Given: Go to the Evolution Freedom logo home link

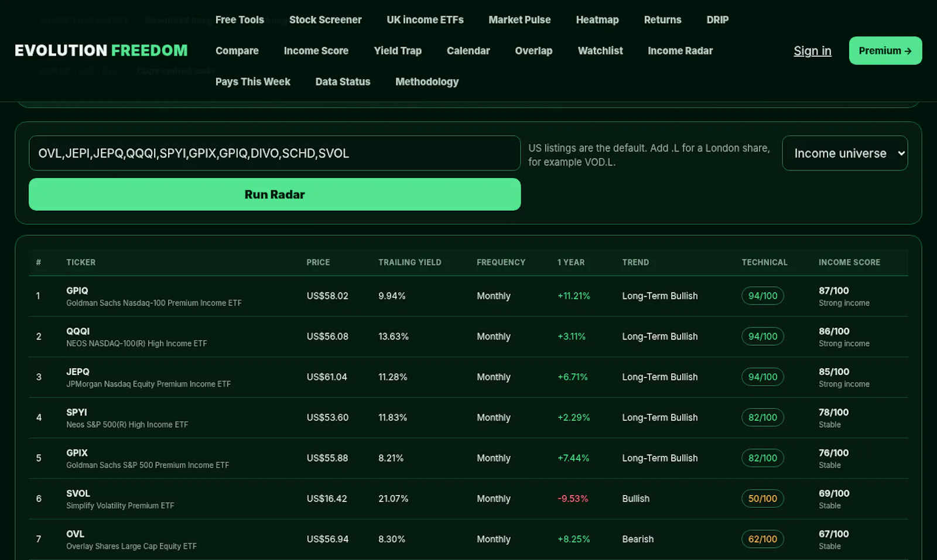Looking at the screenshot, I should [x=101, y=50].
